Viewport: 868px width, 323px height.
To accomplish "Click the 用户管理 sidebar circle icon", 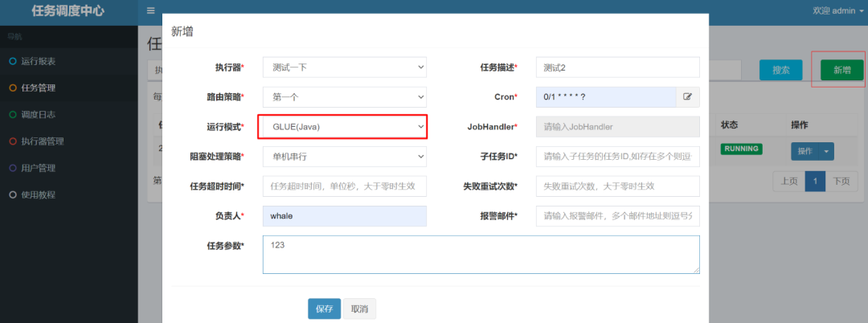I will click(x=12, y=168).
